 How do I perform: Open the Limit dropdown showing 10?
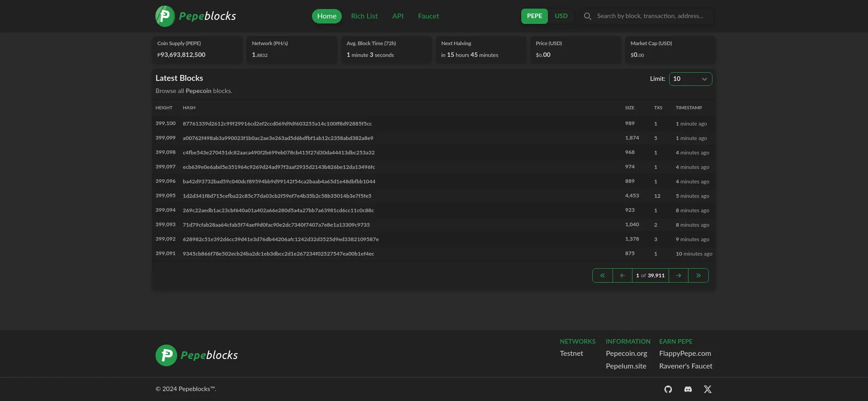(x=690, y=79)
